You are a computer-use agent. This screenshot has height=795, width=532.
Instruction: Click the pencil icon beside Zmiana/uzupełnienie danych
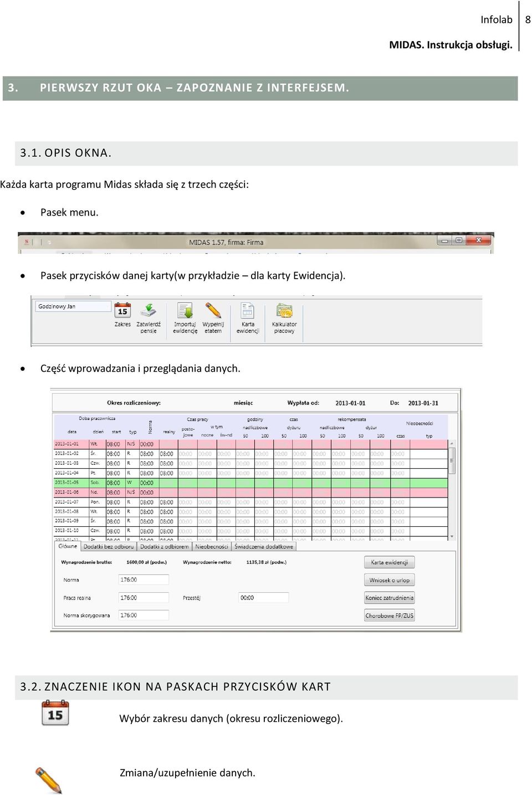coord(49,780)
